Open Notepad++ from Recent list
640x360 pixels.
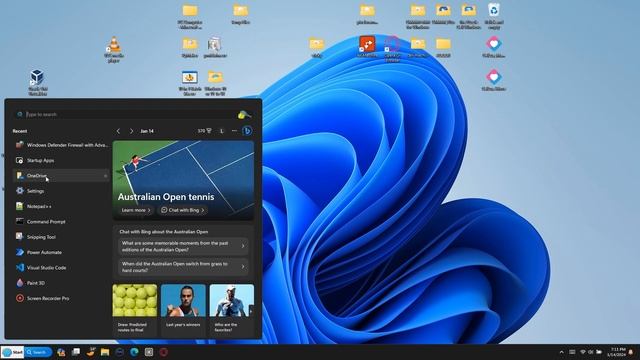[x=61, y=207]
